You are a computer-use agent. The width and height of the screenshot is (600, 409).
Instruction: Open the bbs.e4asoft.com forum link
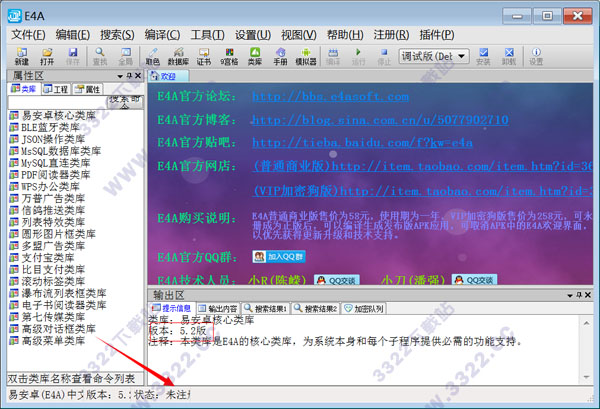tap(330, 96)
